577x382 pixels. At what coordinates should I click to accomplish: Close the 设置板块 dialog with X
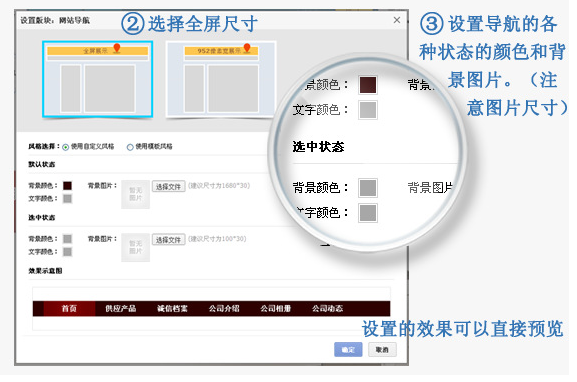(x=397, y=20)
